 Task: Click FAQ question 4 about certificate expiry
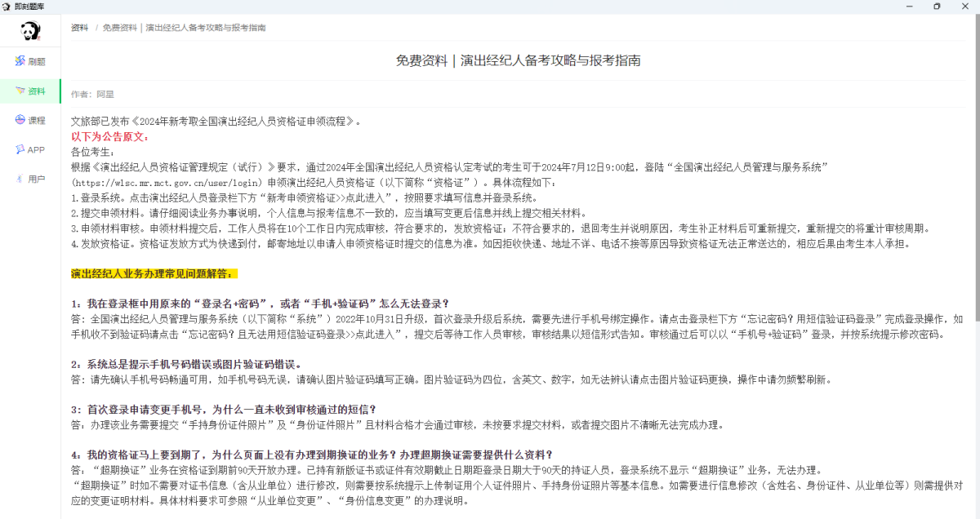[x=312, y=455]
